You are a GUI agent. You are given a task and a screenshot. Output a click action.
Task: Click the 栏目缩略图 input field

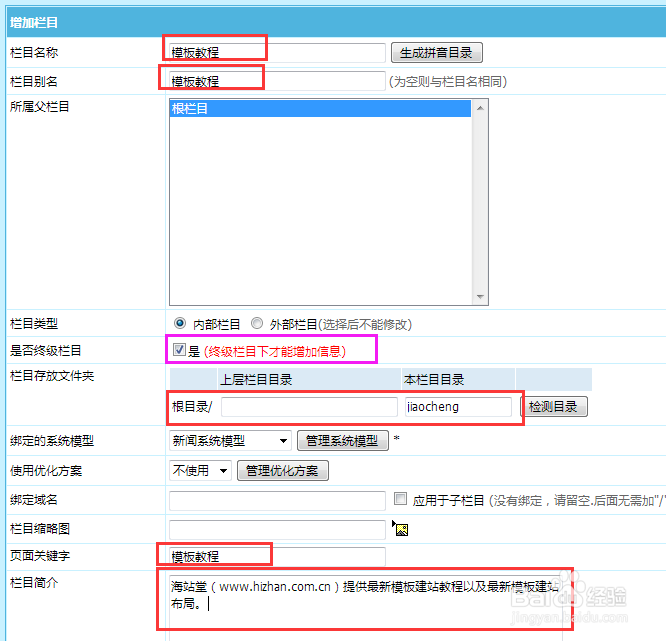point(277,529)
